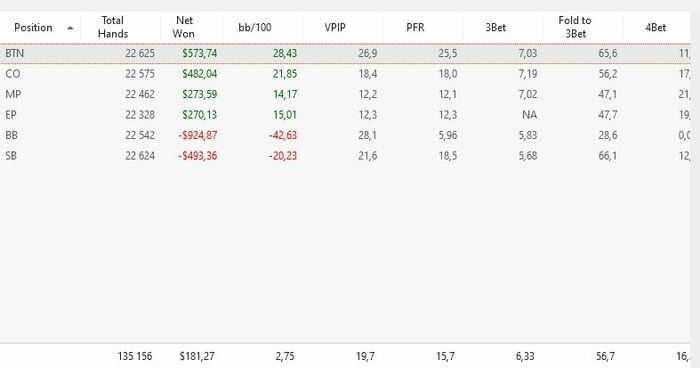Sort by the Net Won column header
The width and height of the screenshot is (700, 368).
pyautogui.click(x=184, y=27)
